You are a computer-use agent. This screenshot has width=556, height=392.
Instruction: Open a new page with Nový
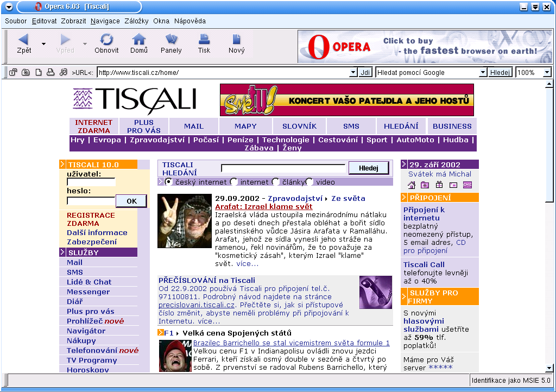[237, 39]
